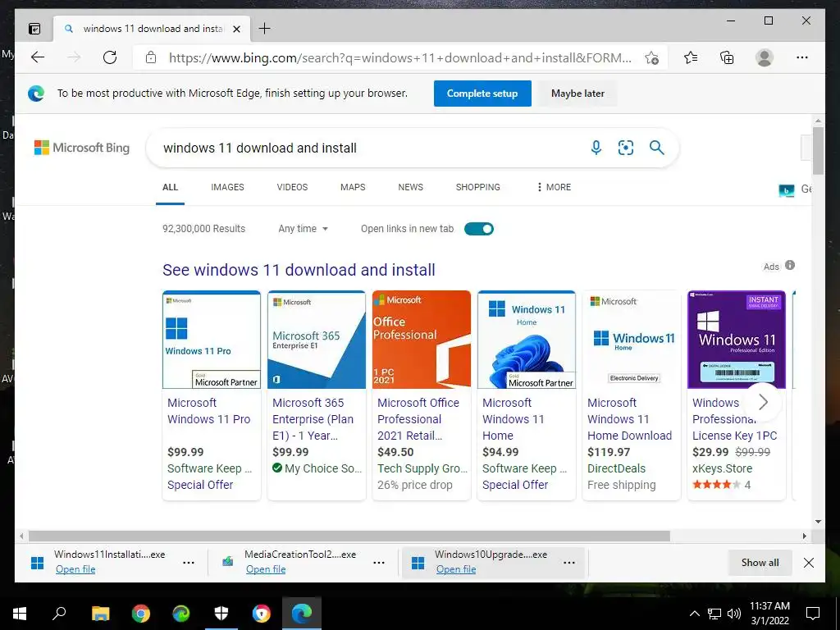
Task: Open Windows Start menu
Action: pyautogui.click(x=20, y=614)
